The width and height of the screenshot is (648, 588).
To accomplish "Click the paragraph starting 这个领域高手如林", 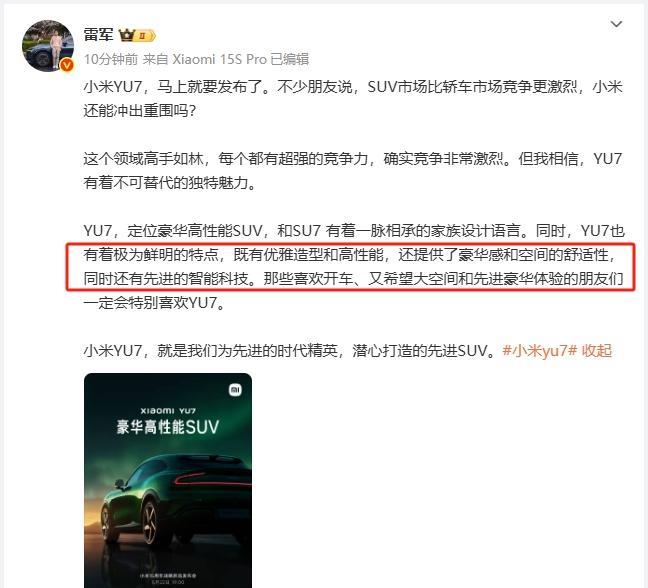I will point(353,171).
